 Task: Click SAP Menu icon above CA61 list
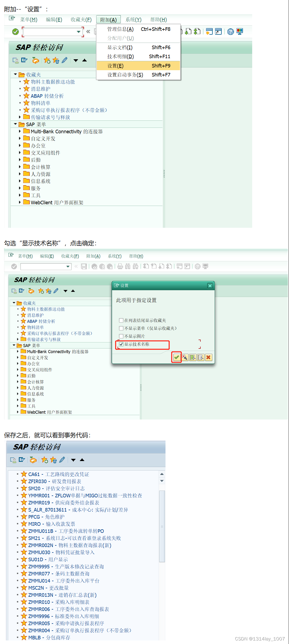[x=22, y=460]
